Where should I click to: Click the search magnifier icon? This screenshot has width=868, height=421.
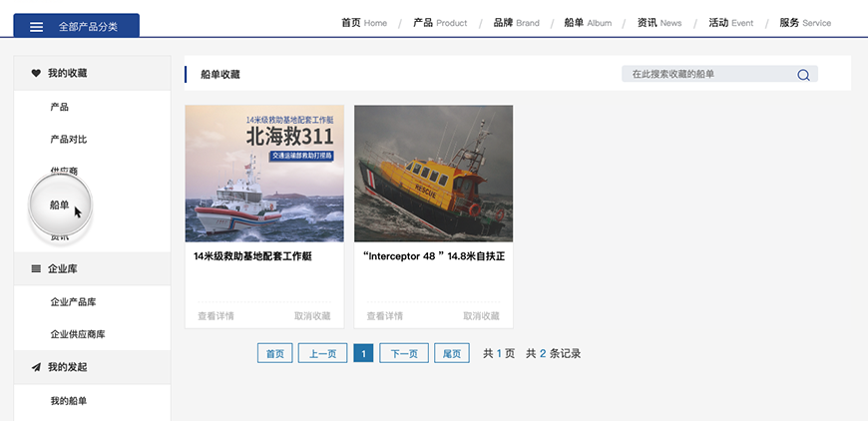803,75
